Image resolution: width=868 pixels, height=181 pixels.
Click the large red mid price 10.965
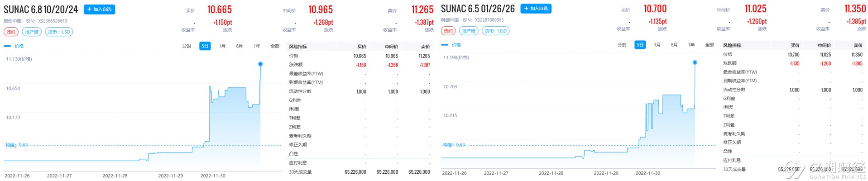coord(321,10)
